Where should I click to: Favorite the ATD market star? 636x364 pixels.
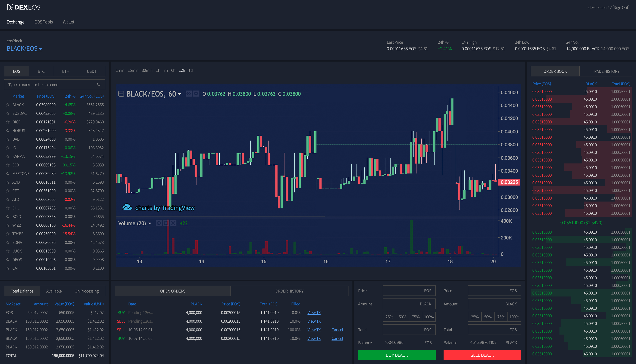click(8, 200)
